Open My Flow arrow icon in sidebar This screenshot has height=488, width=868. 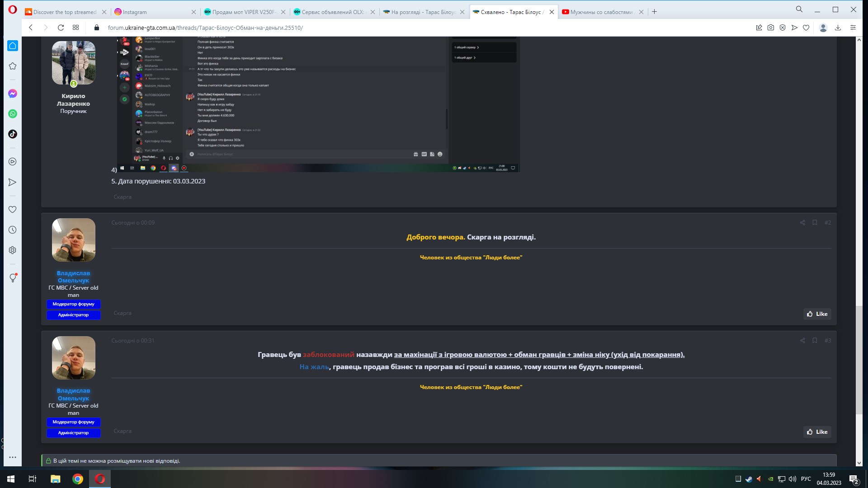[x=13, y=182]
